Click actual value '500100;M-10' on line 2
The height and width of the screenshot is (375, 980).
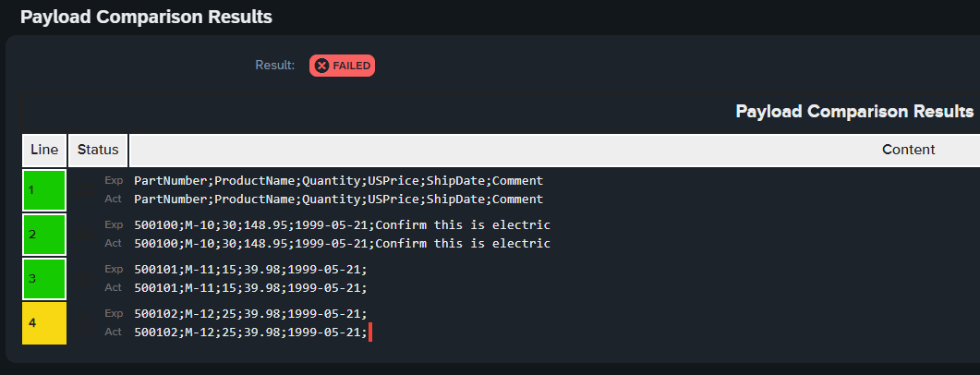(175, 243)
